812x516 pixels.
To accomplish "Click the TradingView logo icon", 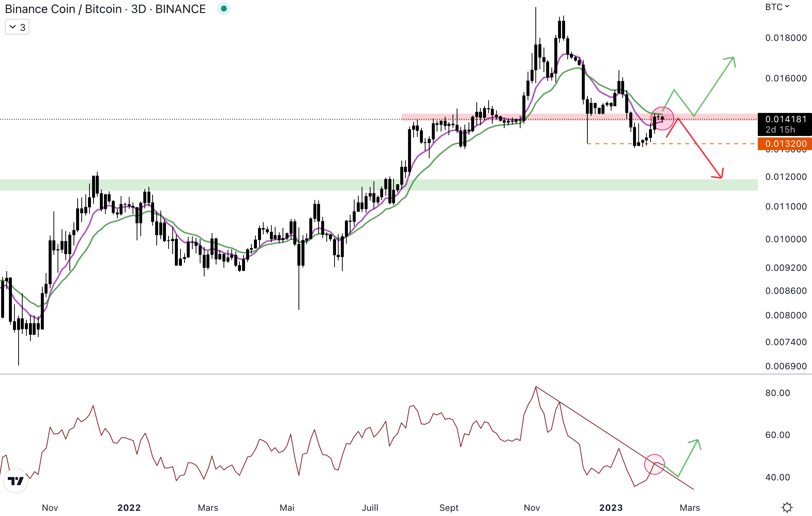I will (16, 481).
